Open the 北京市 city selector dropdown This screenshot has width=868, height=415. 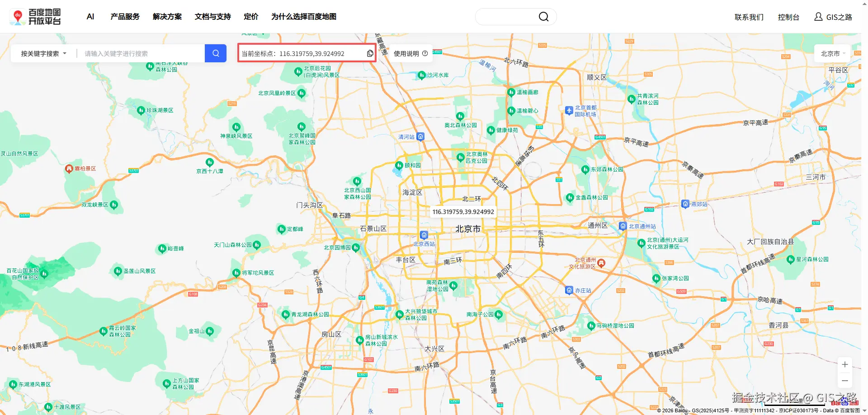click(833, 53)
